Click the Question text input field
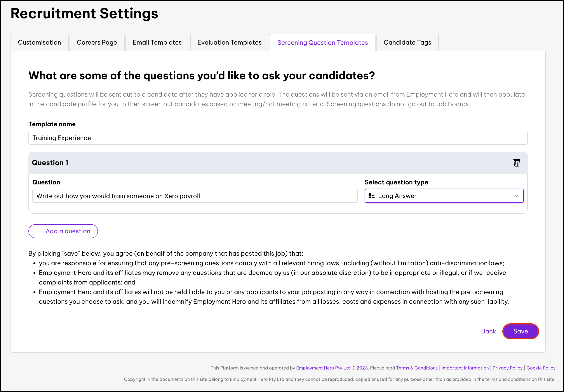 tap(195, 196)
